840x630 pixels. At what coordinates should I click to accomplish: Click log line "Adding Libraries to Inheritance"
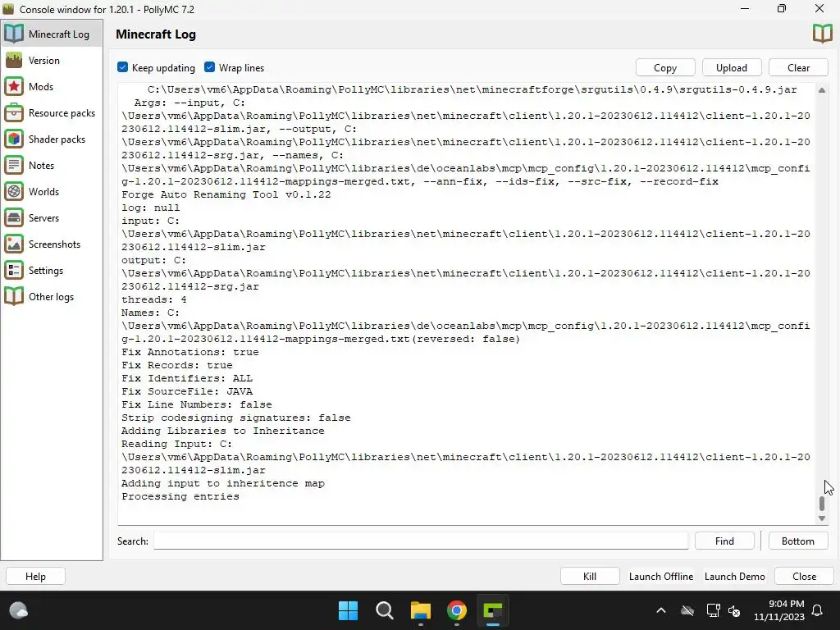coord(223,431)
